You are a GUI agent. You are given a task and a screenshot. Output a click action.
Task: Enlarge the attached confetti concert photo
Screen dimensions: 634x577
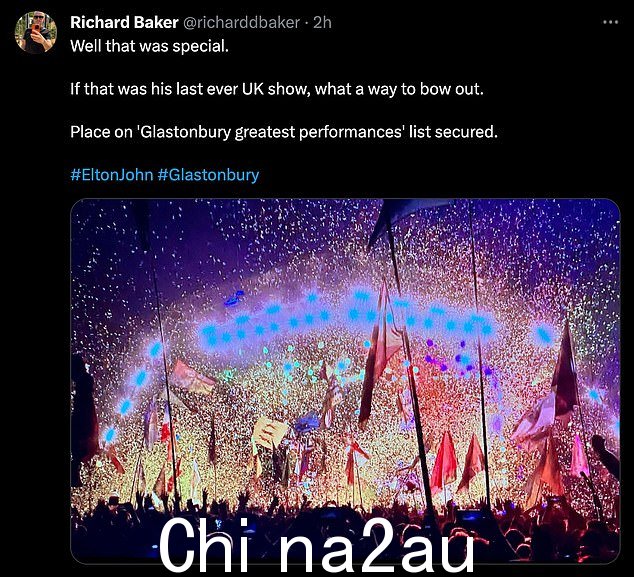(345, 381)
